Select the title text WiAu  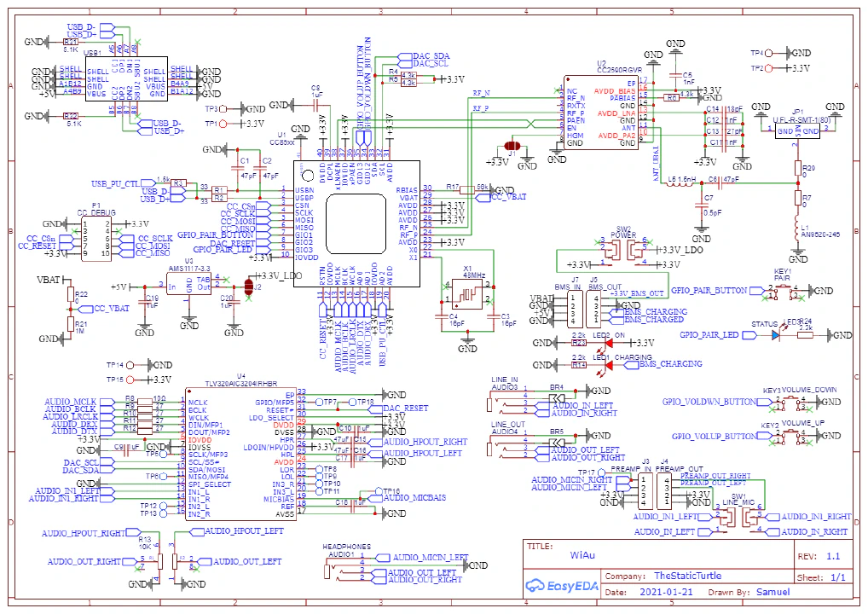(582, 555)
